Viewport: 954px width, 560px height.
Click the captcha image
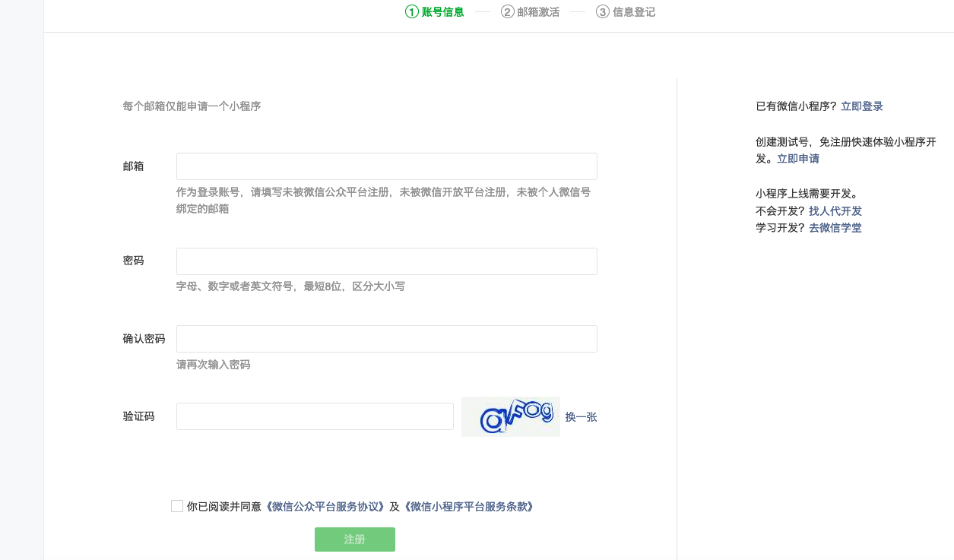(x=511, y=416)
